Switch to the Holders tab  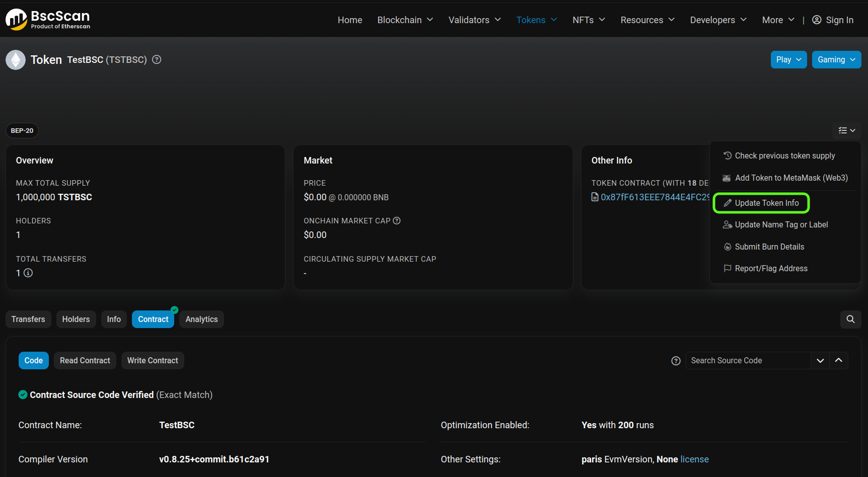coord(76,320)
